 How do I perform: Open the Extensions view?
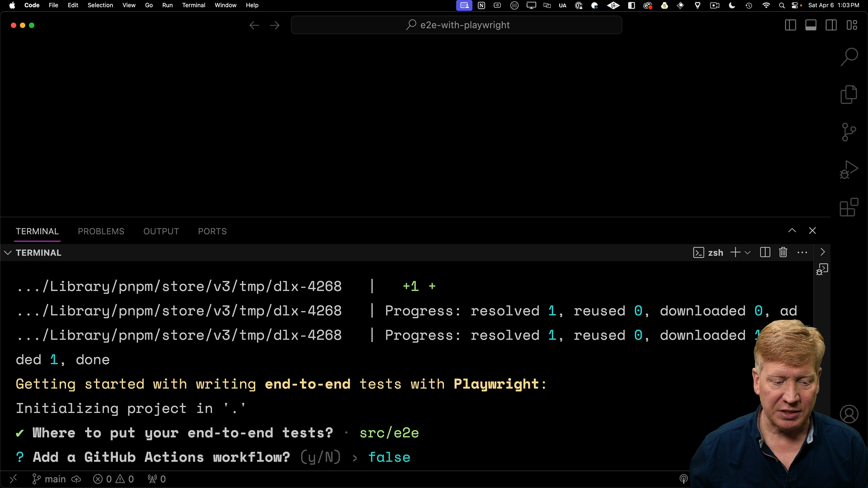click(849, 207)
